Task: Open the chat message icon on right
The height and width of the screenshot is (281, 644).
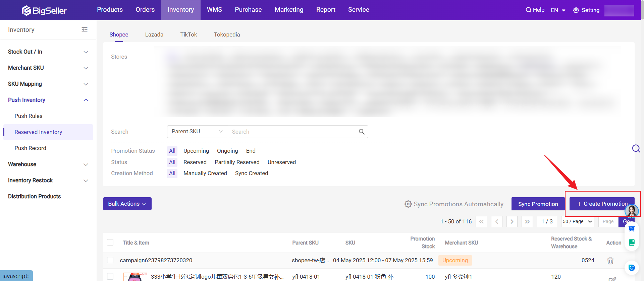Action: 632,229
